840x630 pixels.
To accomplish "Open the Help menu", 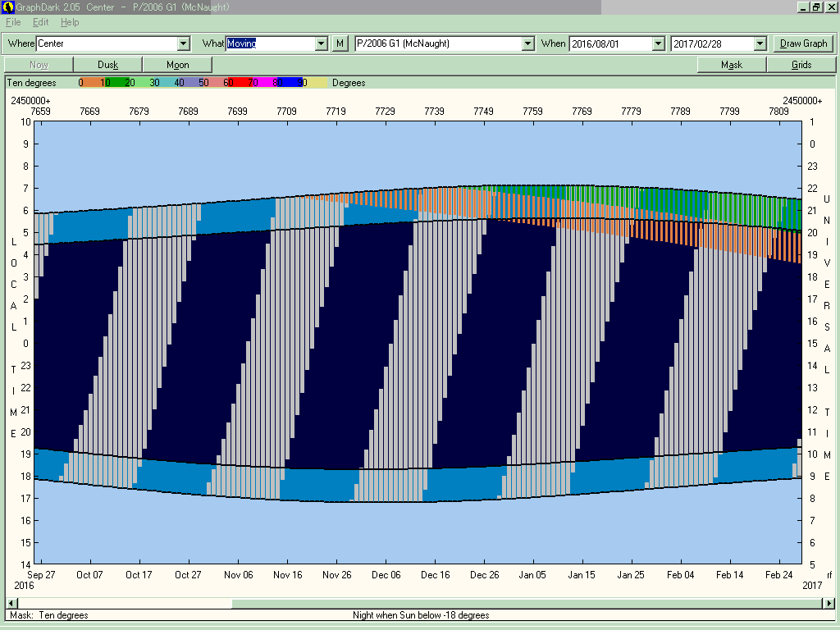I will [70, 22].
